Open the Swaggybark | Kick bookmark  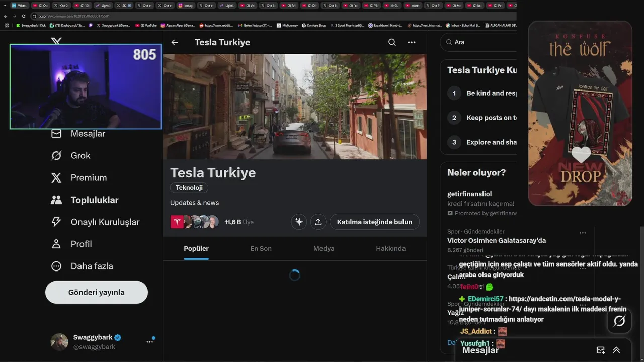[31, 25]
